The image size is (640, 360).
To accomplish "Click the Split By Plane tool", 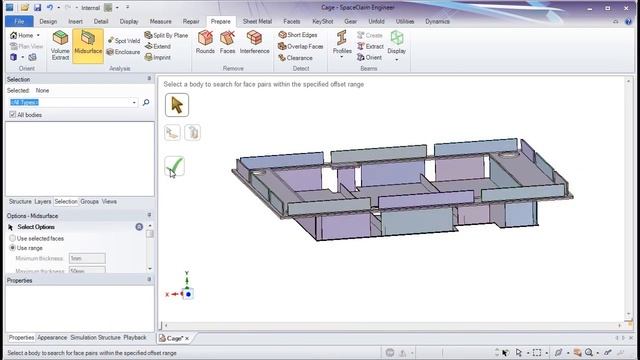I will coord(166,35).
